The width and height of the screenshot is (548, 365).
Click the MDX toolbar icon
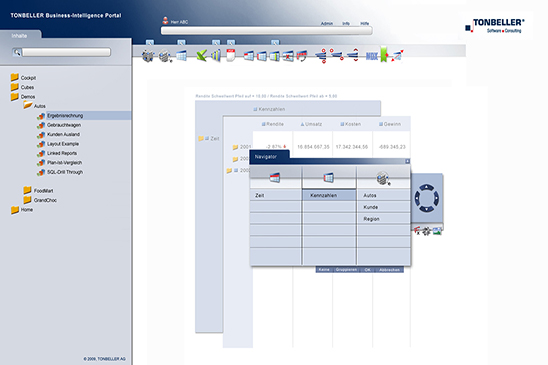pos(372,56)
